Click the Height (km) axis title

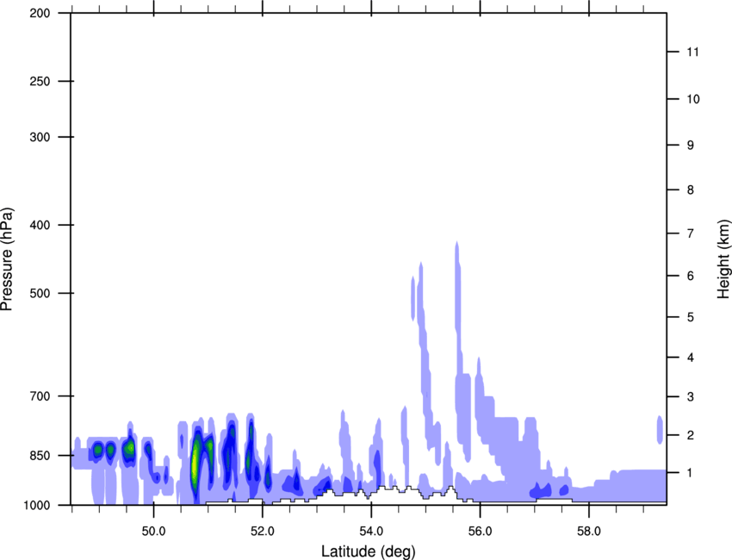723,259
